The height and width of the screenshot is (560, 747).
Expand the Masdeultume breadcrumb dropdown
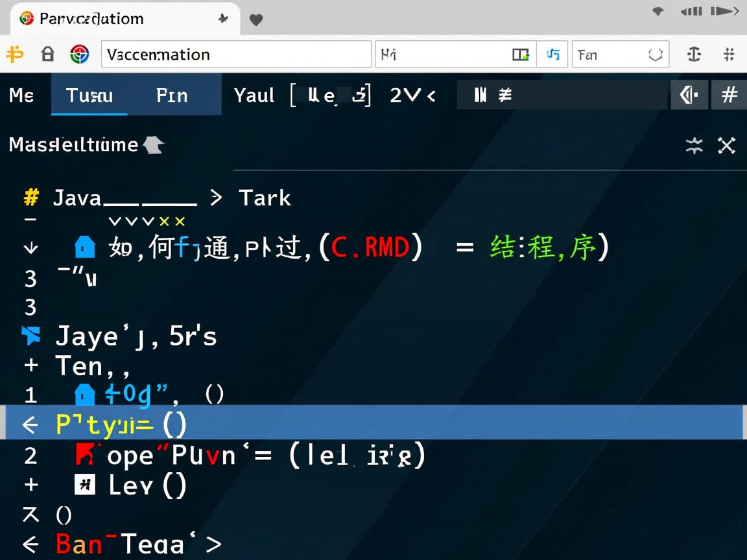tap(153, 143)
